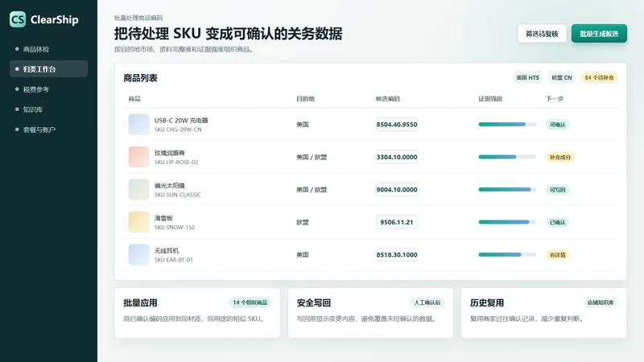Click the 批量生成候选 button
Screen dimensions: 644x362
tap(599, 34)
